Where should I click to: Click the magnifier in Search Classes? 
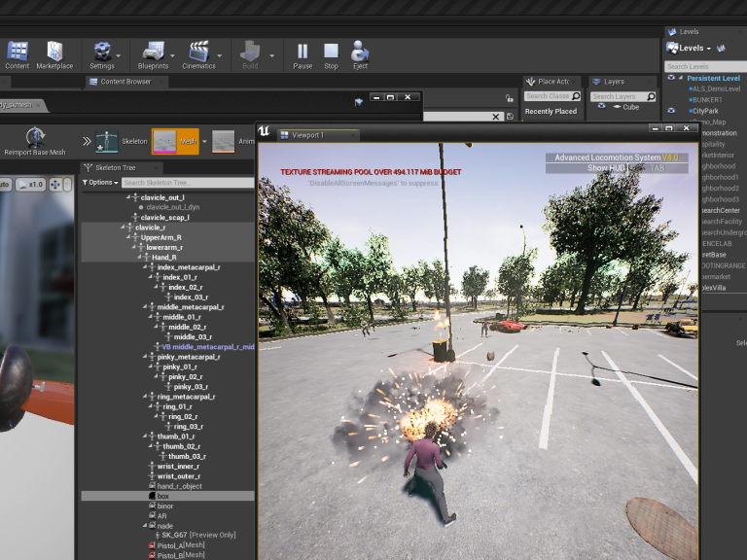(x=576, y=96)
